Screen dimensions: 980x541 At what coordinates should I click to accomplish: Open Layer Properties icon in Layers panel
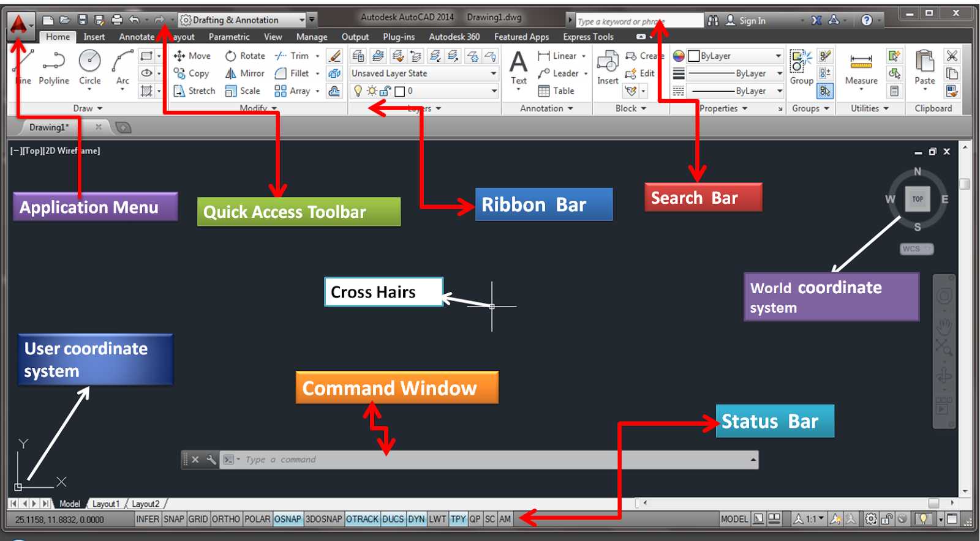pyautogui.click(x=359, y=56)
